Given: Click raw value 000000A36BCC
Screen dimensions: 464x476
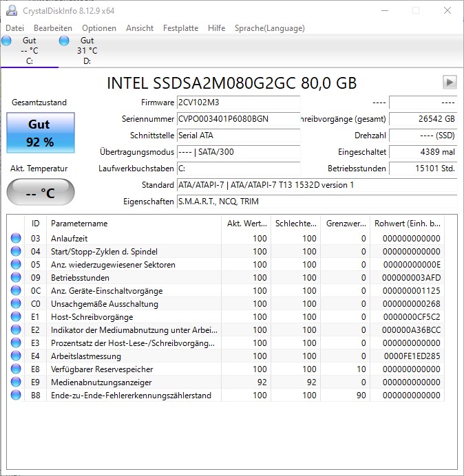Looking at the screenshot, I should [x=411, y=330].
